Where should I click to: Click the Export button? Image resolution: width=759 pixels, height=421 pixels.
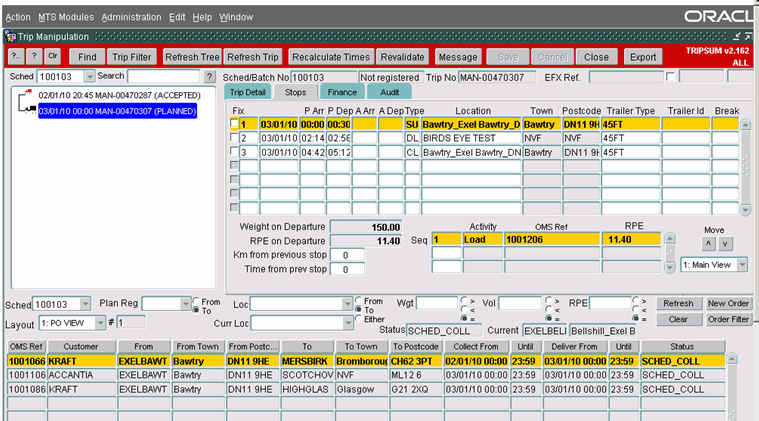(x=643, y=57)
